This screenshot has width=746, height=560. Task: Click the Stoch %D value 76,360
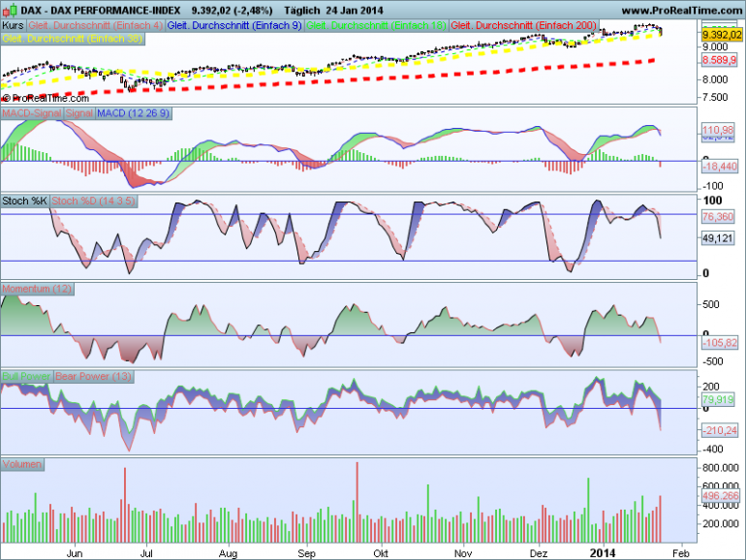(719, 217)
